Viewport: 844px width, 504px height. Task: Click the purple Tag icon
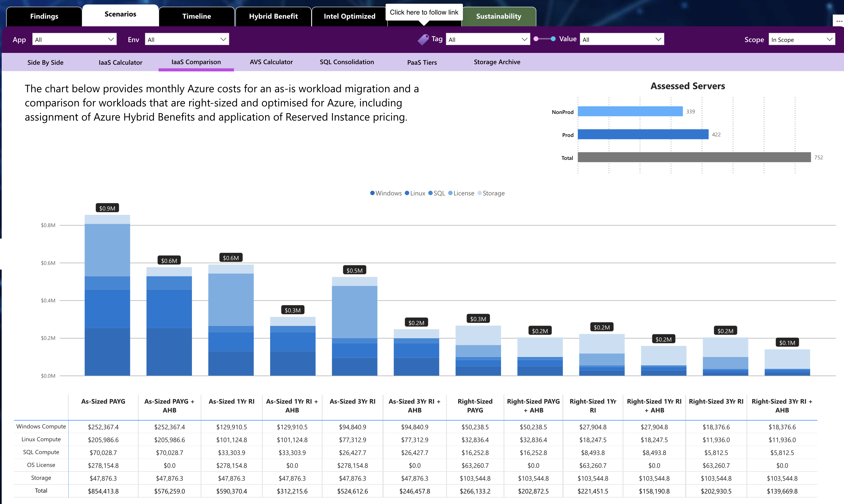(x=423, y=39)
